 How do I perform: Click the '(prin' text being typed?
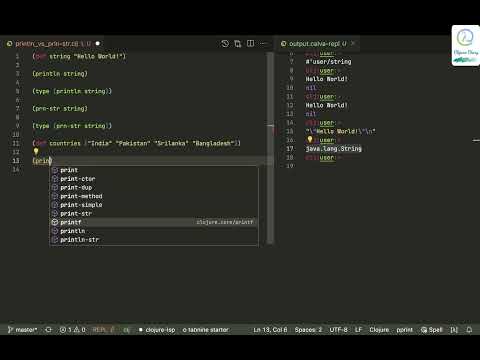(x=42, y=161)
